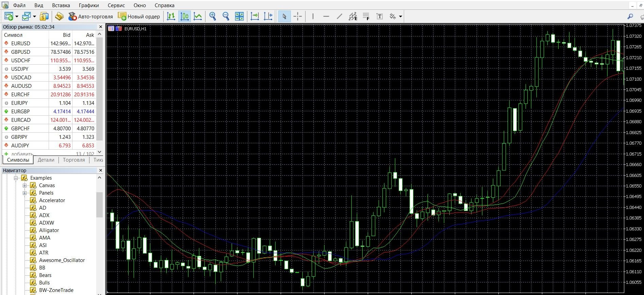Select the horizontal line drawing tool

326,16
